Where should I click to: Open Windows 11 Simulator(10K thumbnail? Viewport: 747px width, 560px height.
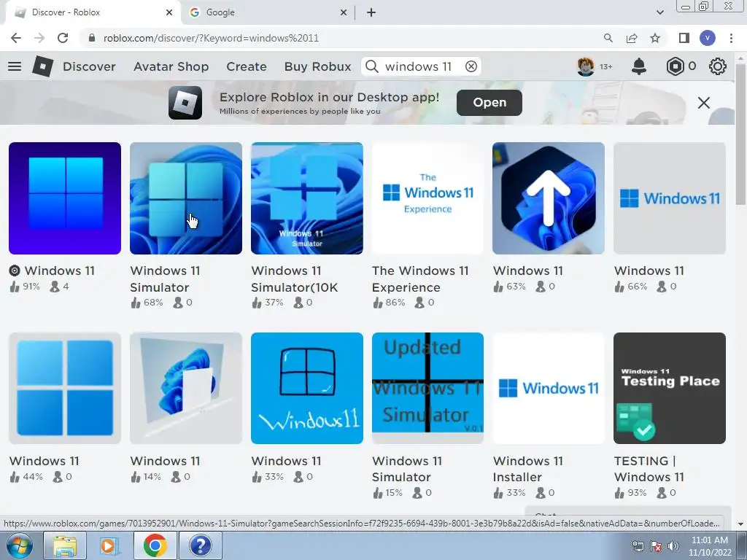(307, 198)
